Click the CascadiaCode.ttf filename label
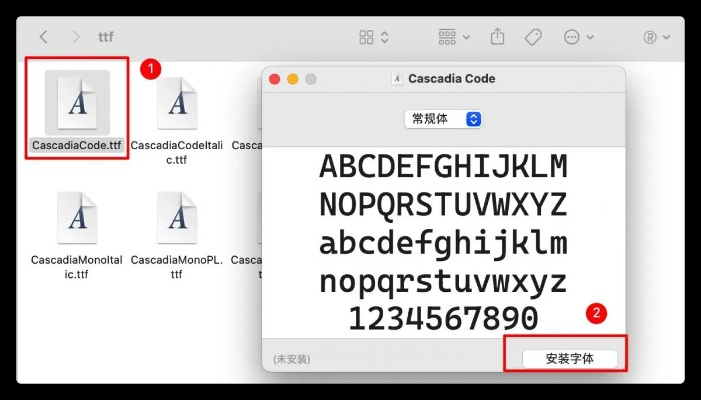 [77, 146]
